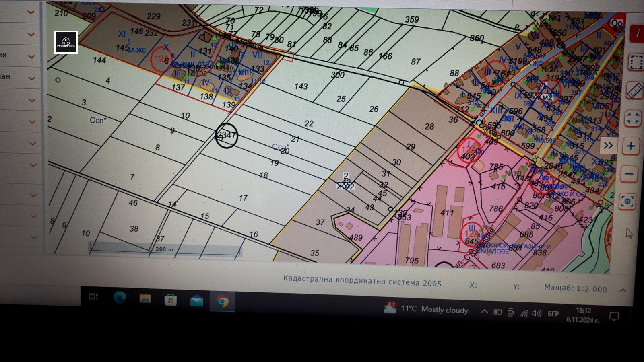
Task: Select the rectangle selection tool
Action: [636, 62]
